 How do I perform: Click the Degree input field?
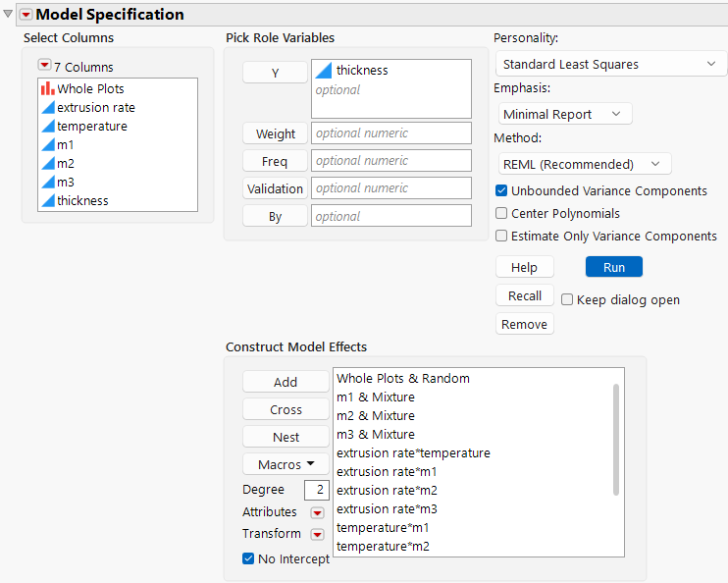[x=316, y=490]
